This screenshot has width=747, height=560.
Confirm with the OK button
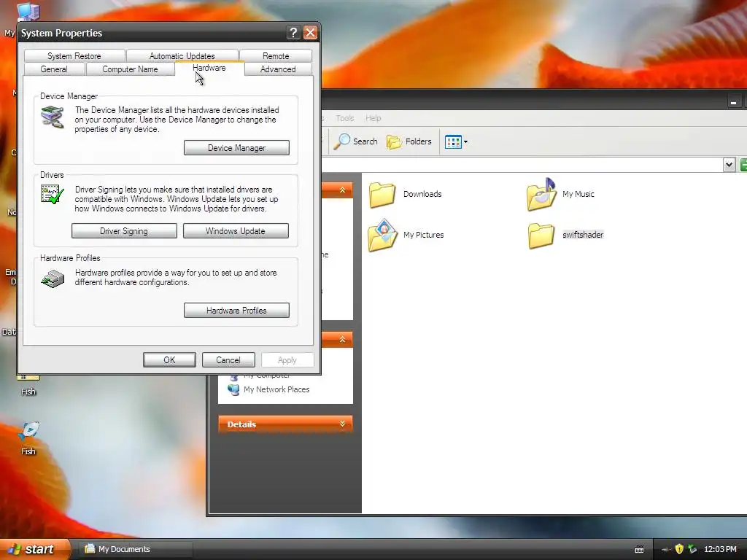169,360
